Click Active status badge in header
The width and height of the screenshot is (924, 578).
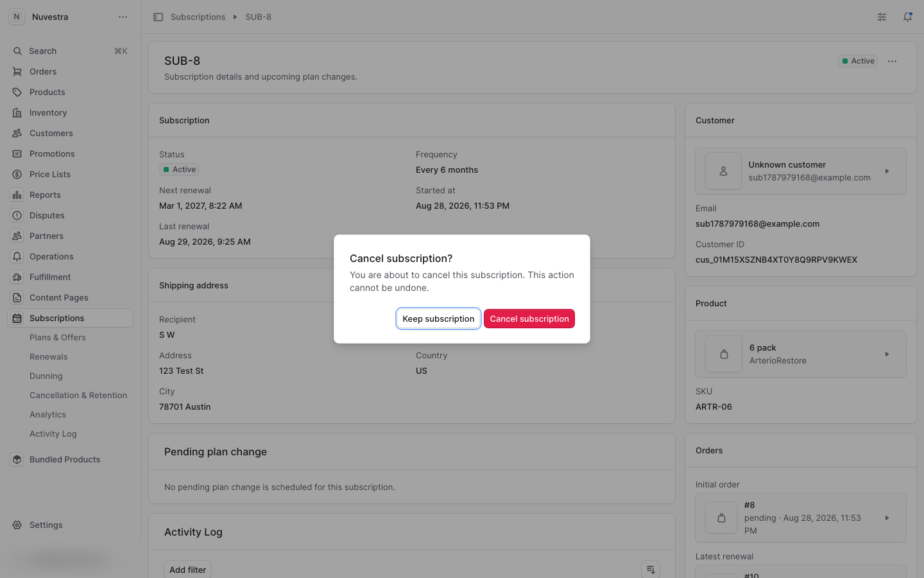coord(858,61)
